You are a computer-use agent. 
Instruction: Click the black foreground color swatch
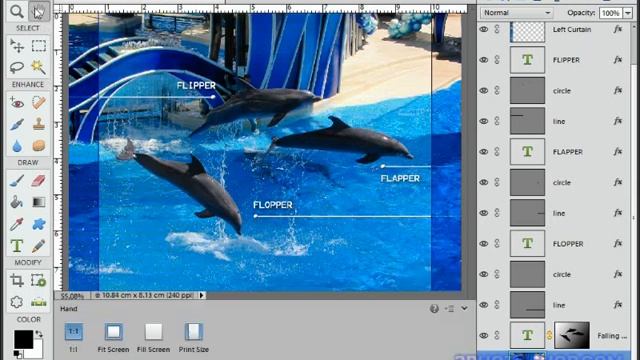pyautogui.click(x=24, y=339)
